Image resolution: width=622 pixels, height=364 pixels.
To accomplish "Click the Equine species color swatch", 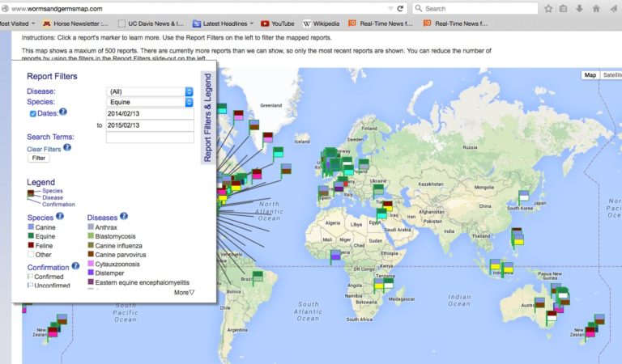I will pos(31,235).
